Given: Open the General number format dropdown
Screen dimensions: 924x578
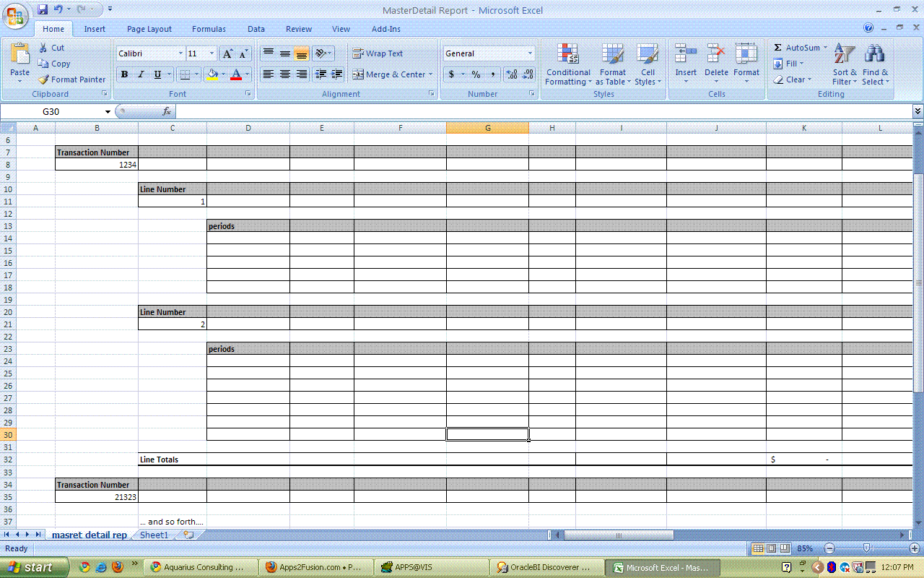Looking at the screenshot, I should click(530, 53).
